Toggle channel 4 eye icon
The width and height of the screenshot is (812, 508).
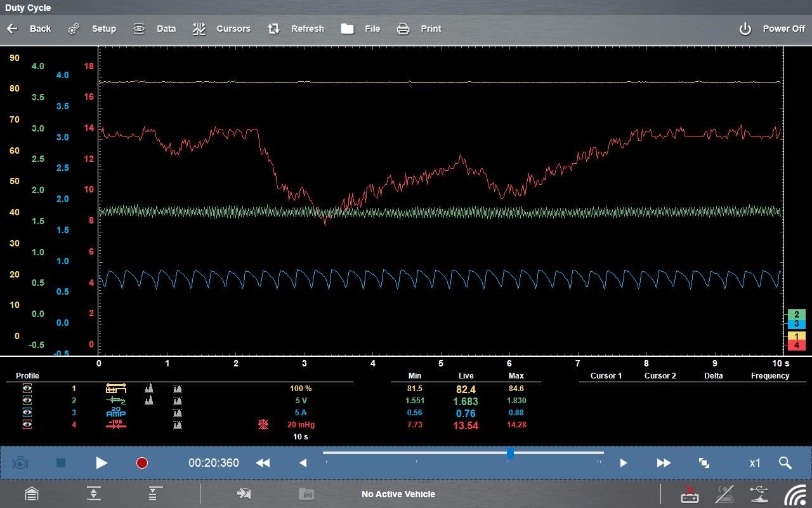click(x=27, y=425)
